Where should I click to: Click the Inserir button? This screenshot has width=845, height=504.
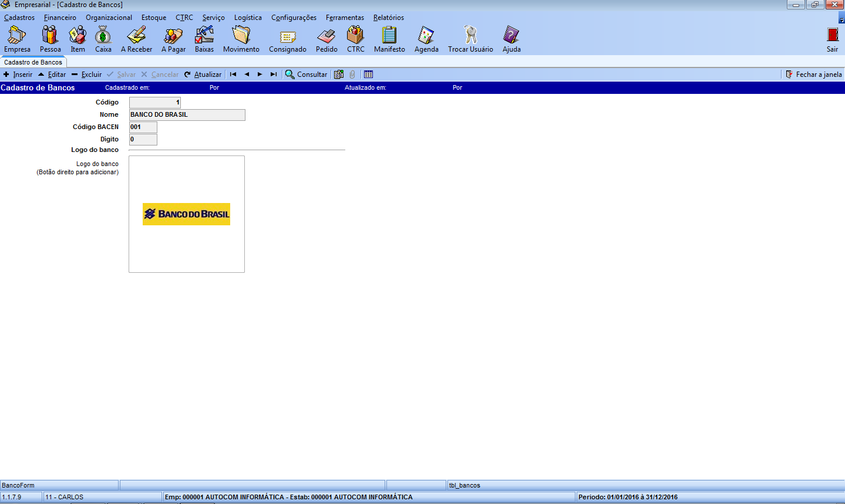point(18,75)
